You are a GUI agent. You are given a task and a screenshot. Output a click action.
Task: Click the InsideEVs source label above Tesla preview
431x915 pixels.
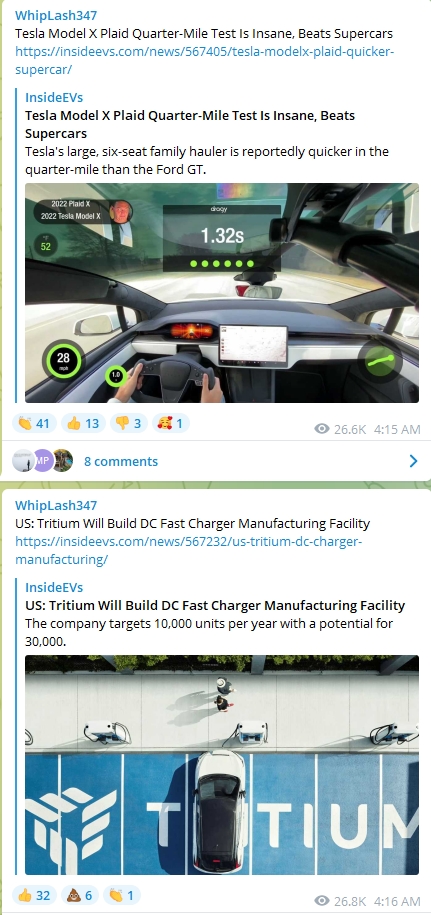[x=54, y=97]
